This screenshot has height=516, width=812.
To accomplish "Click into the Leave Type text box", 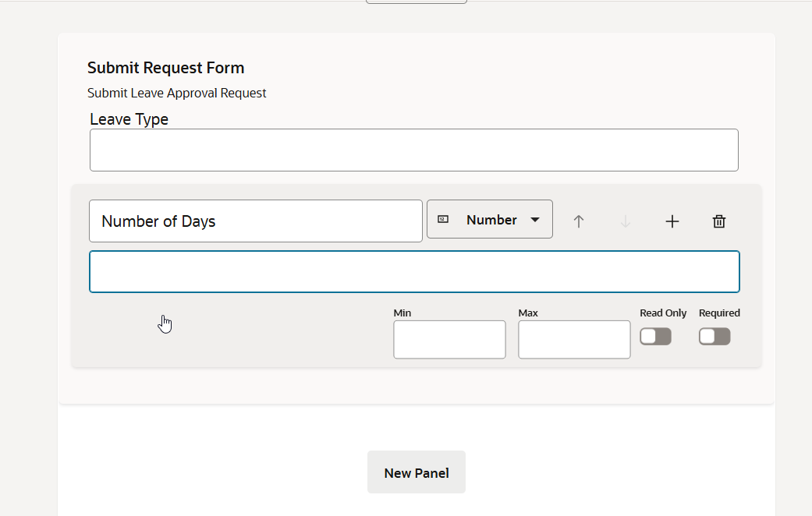I will coord(413,150).
